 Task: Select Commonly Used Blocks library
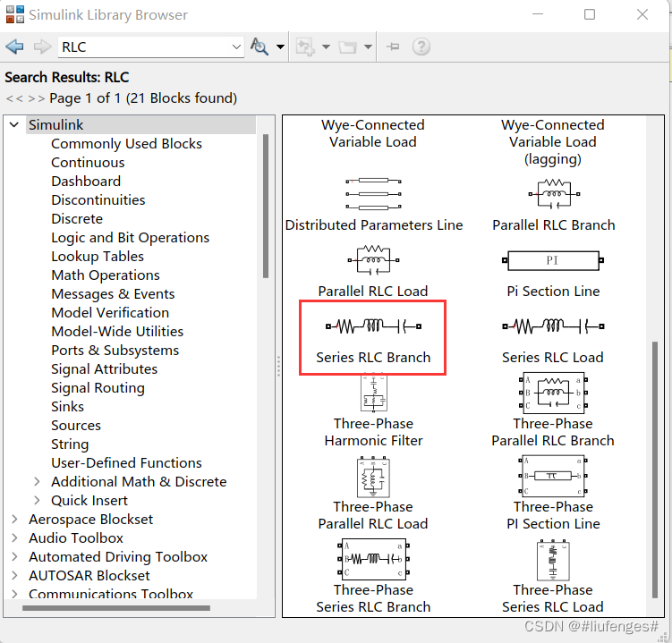tap(126, 144)
